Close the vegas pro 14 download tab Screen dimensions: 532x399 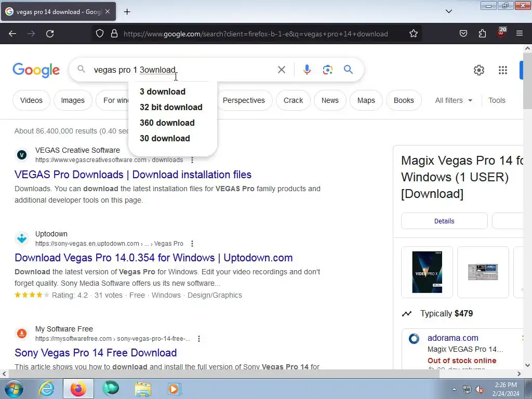(x=108, y=11)
